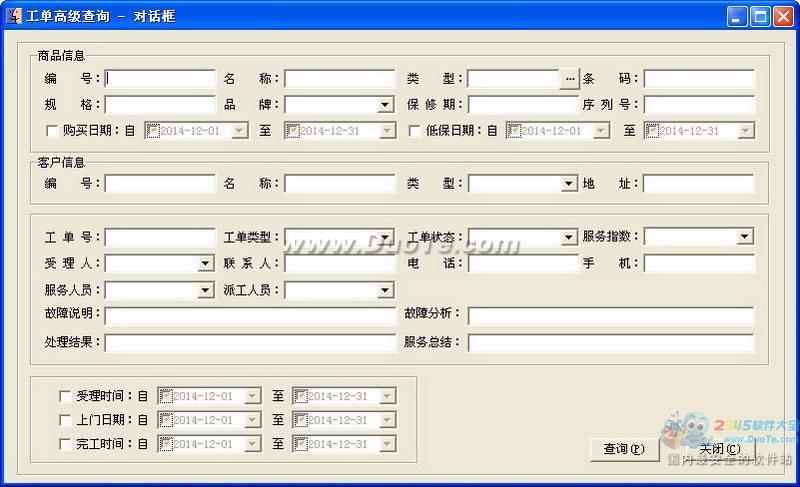
Task: Click the dialog's title bar app icon
Action: 14,16
